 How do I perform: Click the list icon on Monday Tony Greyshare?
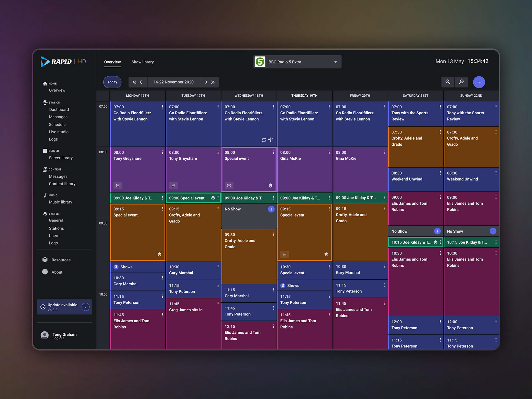pos(118,186)
